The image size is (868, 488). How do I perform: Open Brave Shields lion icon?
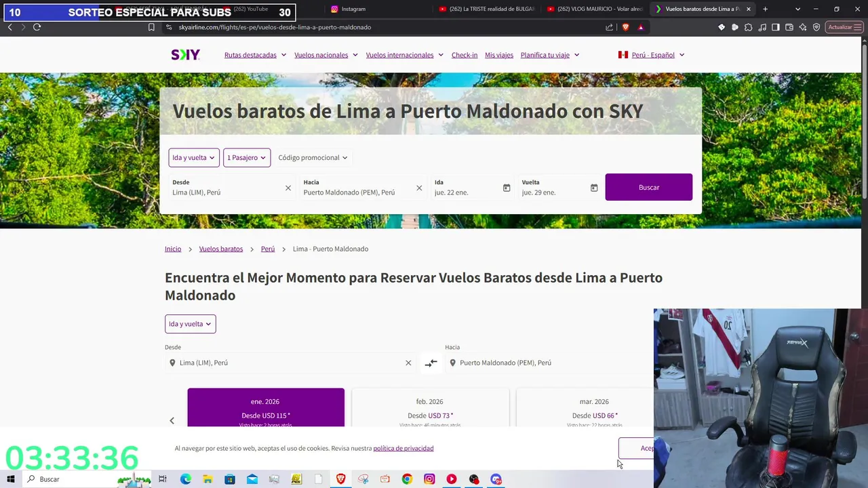625,27
